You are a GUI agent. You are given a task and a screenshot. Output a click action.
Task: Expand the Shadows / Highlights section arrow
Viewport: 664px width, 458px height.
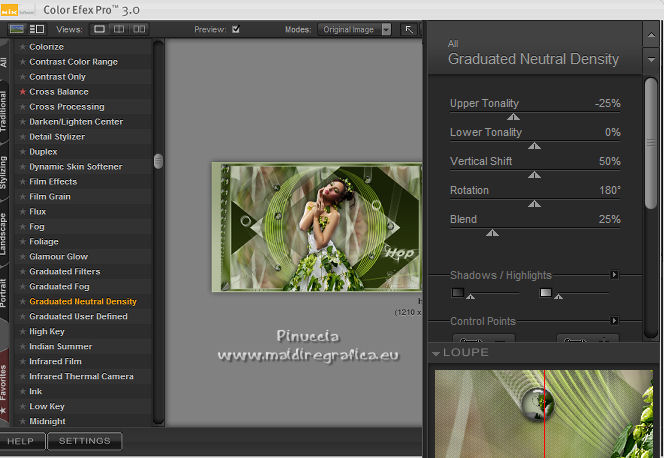[614, 274]
